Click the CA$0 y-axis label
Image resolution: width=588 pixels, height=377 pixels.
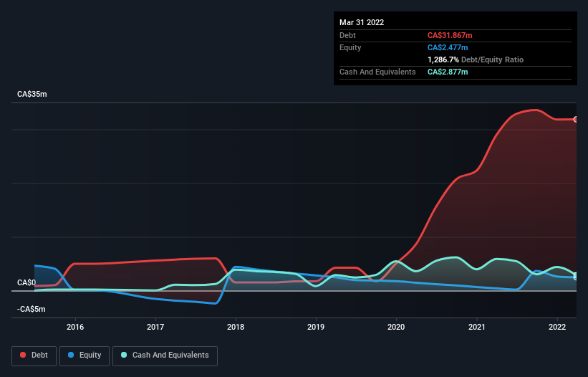tap(26, 282)
